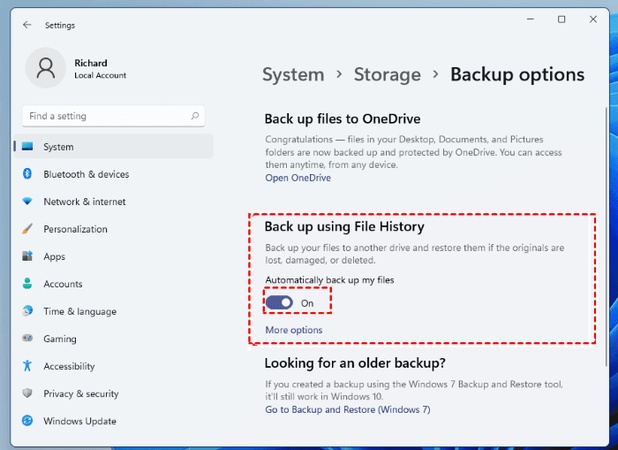Minimize the Settings window
Image resolution: width=618 pixels, height=450 pixels.
pyautogui.click(x=530, y=19)
